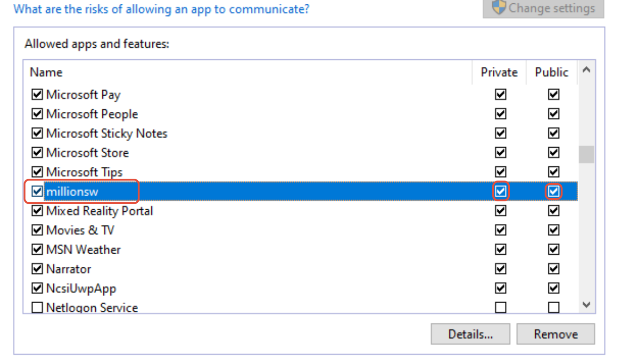Uncheck the checkbox beside the Narrator name

pyautogui.click(x=37, y=269)
